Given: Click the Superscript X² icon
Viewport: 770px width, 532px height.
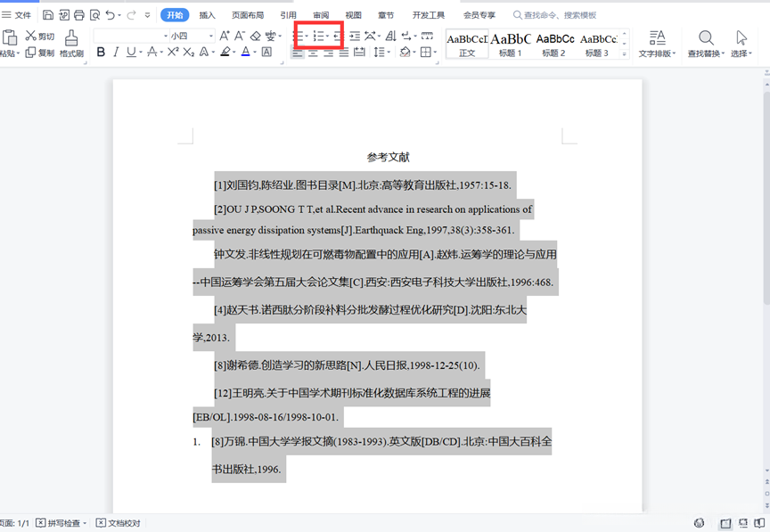Looking at the screenshot, I should pyautogui.click(x=173, y=52).
